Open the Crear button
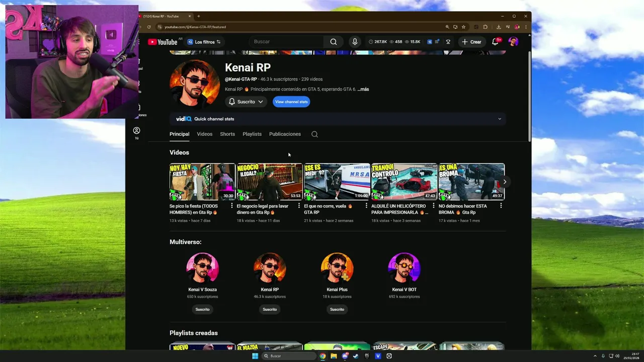This screenshot has width=644, height=362. pos(471,42)
